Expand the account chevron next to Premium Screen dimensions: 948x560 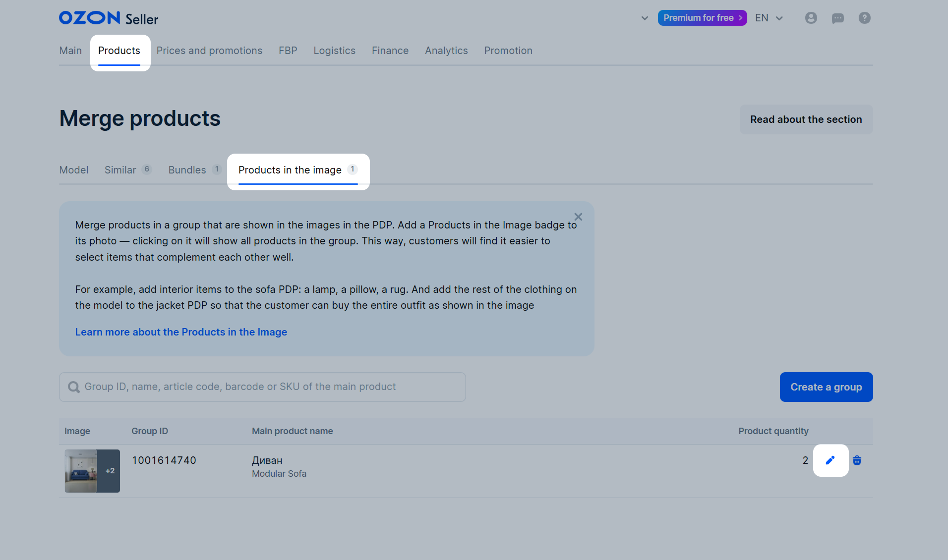pos(645,18)
